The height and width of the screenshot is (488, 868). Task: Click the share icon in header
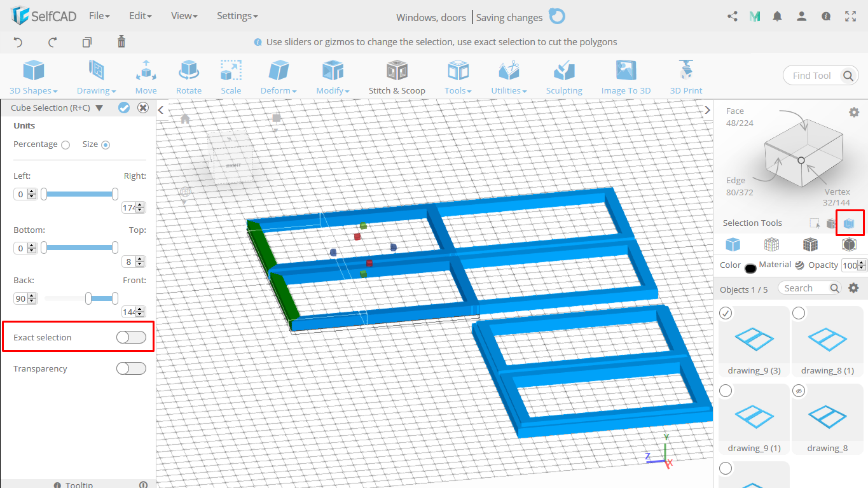pyautogui.click(x=733, y=17)
